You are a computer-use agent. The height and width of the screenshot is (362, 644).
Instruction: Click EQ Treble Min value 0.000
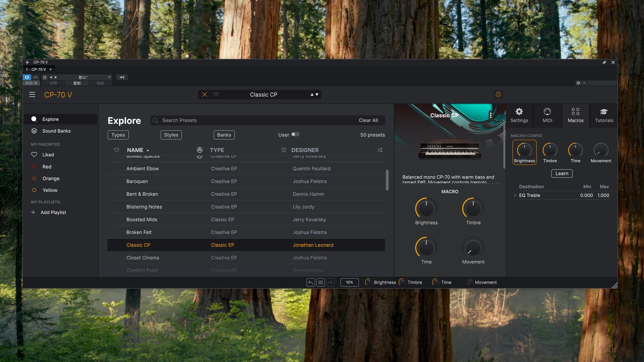click(x=587, y=195)
